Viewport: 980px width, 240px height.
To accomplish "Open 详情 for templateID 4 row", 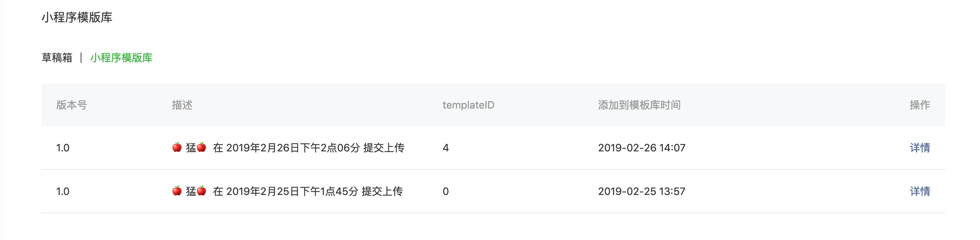I will (920, 148).
